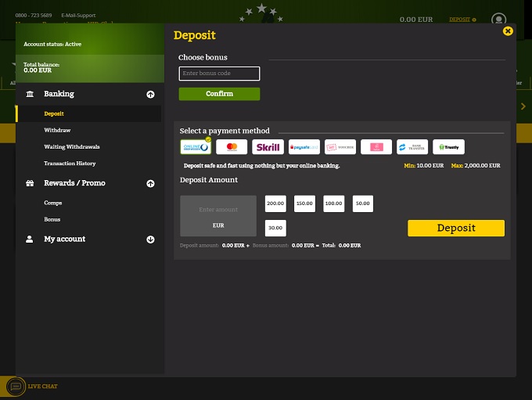
Task: Select the paysafecard payment option
Action: 304,147
